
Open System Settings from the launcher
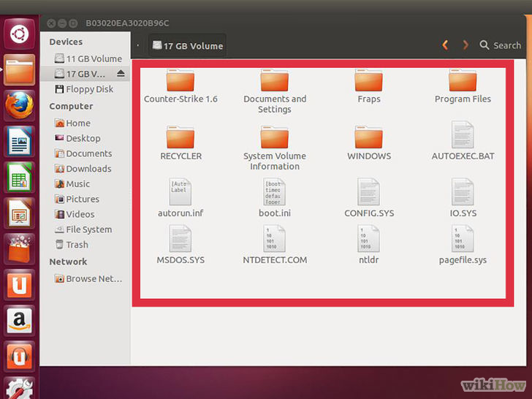[x=19, y=388]
